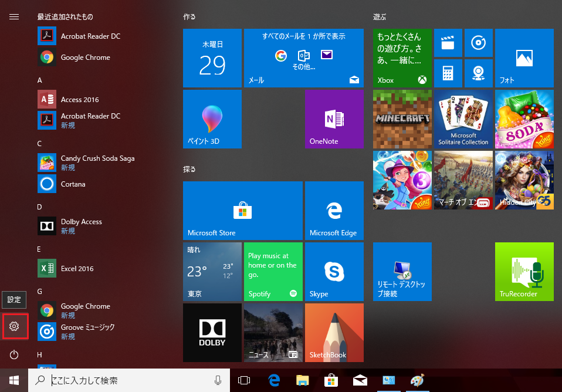Viewport: 562px width, 392px height.
Task: Launch the SketchBook tile
Action: tap(334, 333)
